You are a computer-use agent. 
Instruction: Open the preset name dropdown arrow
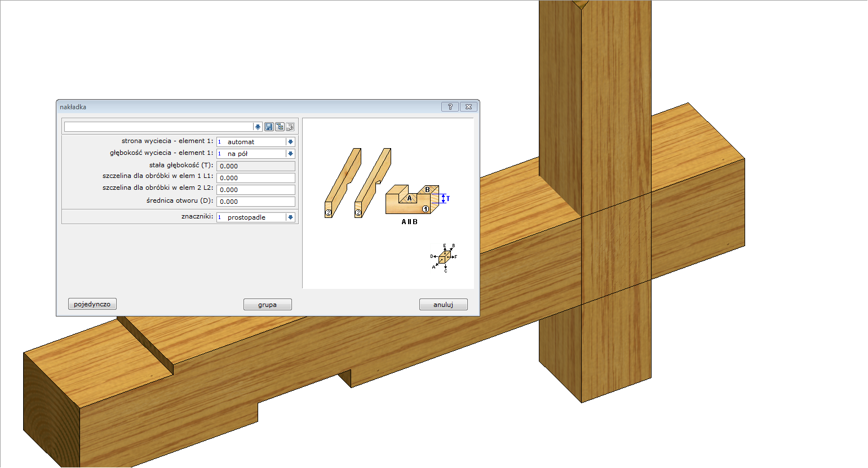(x=258, y=127)
